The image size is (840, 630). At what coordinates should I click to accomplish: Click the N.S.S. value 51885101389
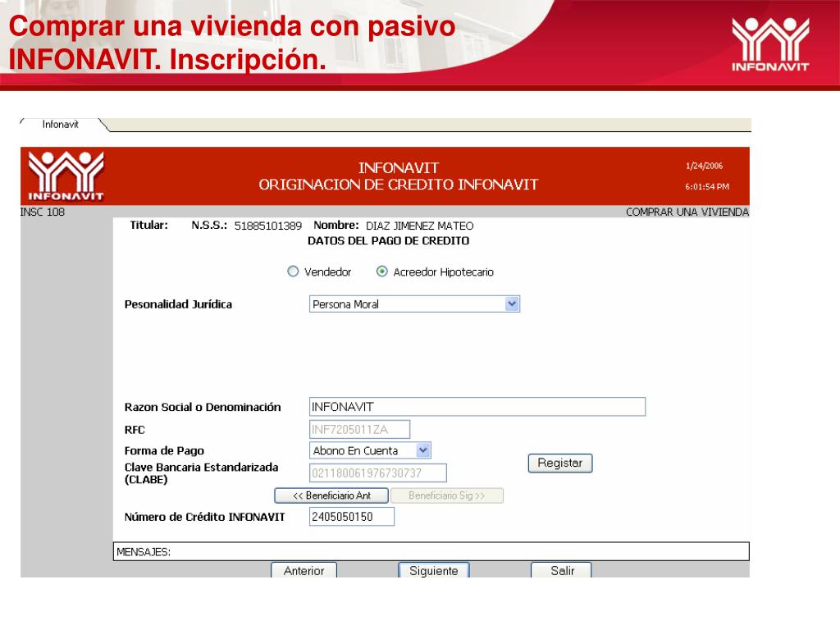click(x=268, y=226)
